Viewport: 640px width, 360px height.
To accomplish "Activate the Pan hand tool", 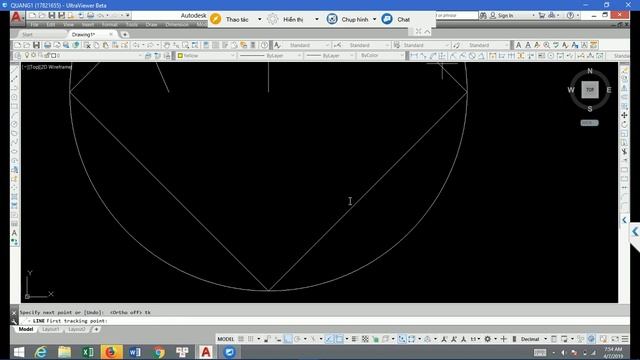I will pyautogui.click(x=167, y=45).
